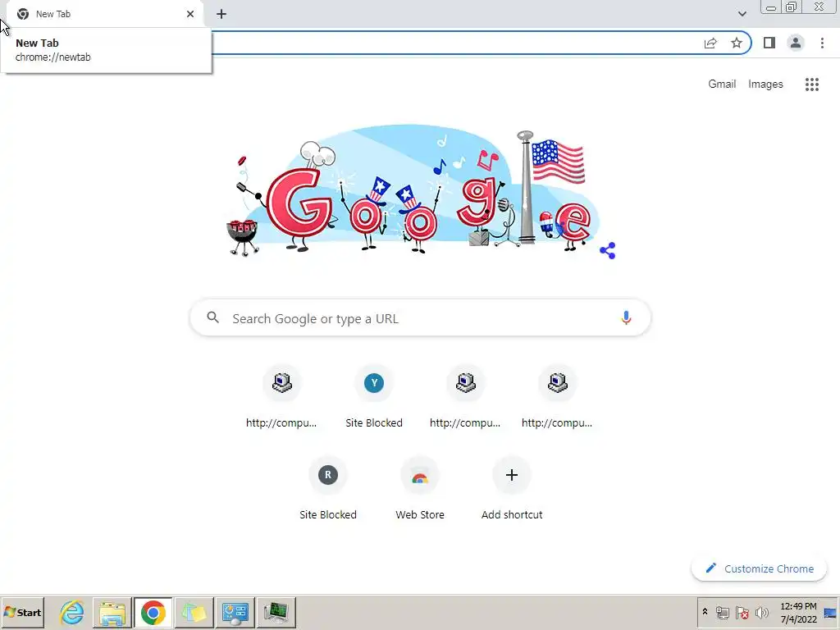Click the search magnifier icon
Viewport: 840px width, 630px height.
(x=212, y=317)
